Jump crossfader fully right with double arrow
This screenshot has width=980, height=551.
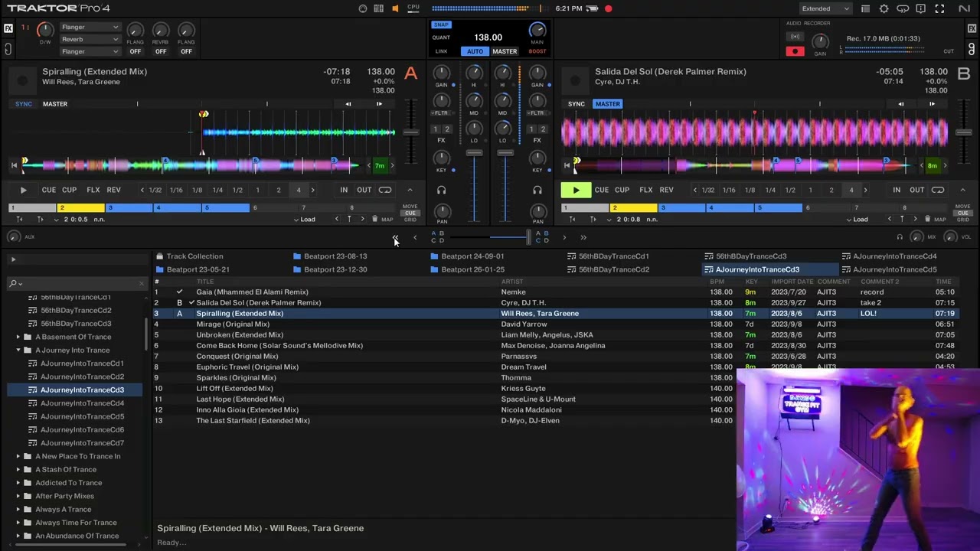click(x=583, y=238)
